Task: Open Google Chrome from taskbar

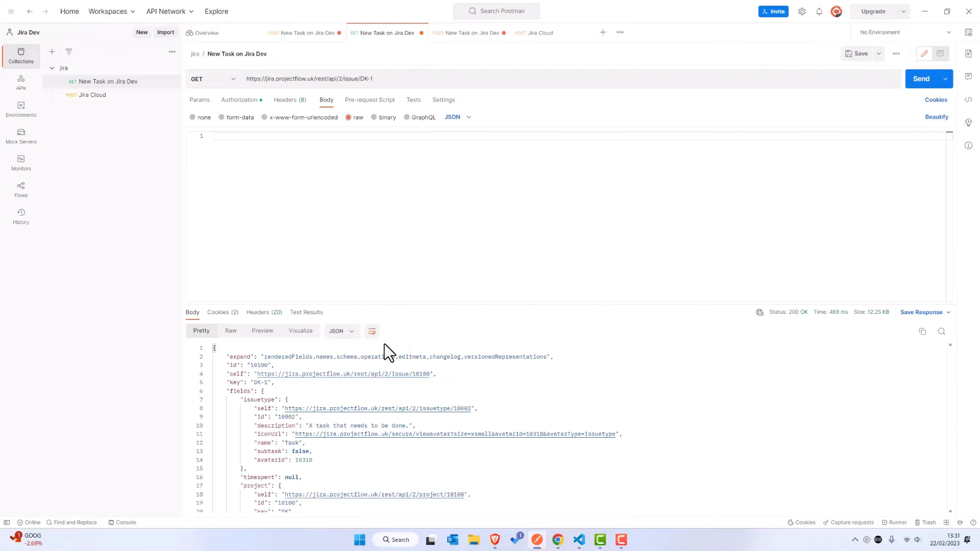Action: [558, 540]
